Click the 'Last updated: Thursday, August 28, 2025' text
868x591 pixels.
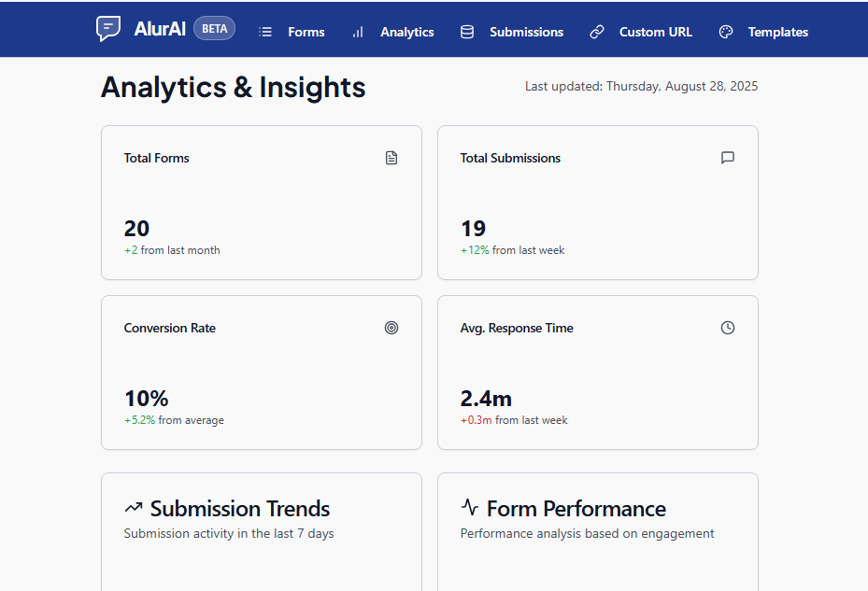click(x=641, y=86)
